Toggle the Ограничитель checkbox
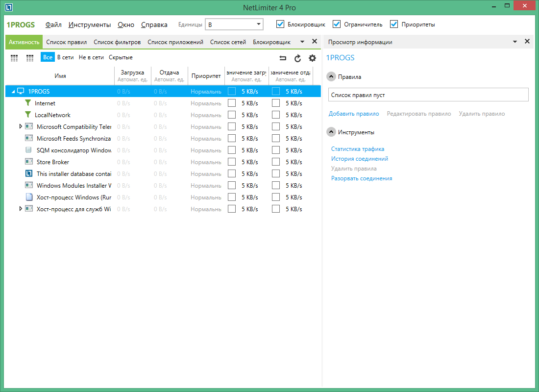The image size is (539, 392). (x=337, y=24)
